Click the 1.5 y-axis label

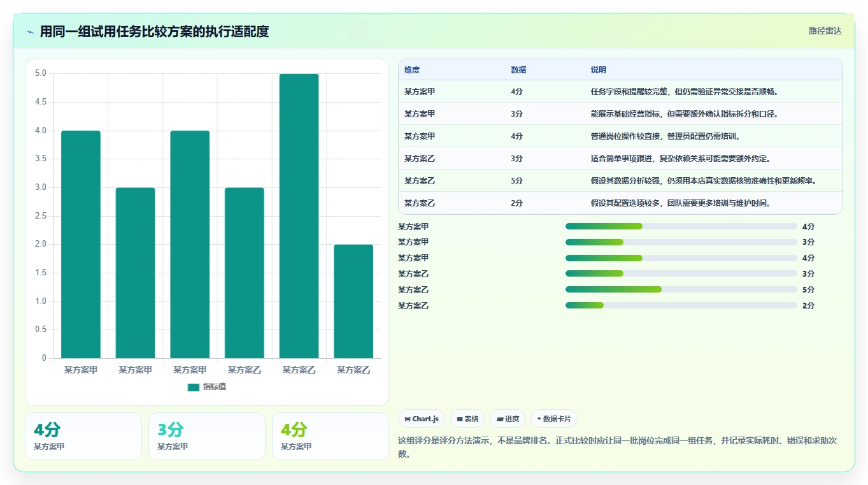click(41, 273)
